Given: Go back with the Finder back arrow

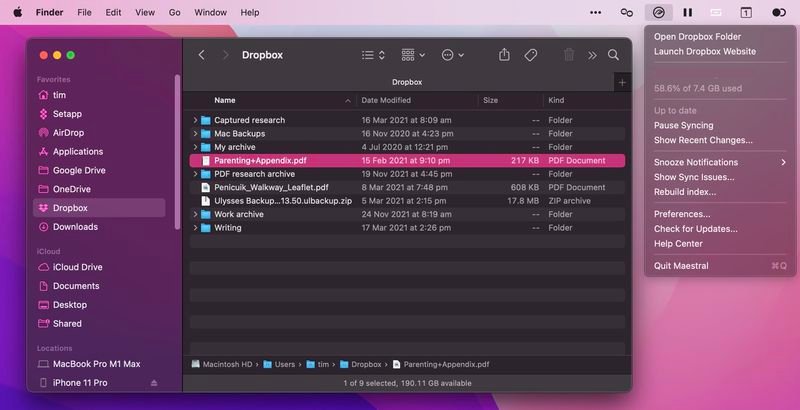Looking at the screenshot, I should click(x=202, y=55).
